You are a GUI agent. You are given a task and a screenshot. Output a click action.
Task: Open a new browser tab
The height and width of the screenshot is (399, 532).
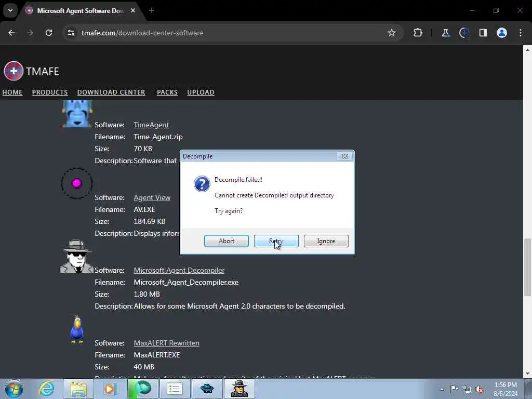coord(152,10)
